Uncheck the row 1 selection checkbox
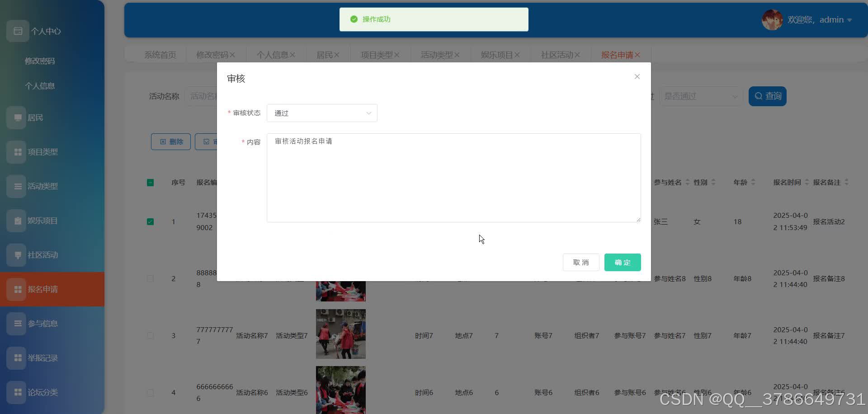Image resolution: width=868 pixels, height=414 pixels. point(150,221)
